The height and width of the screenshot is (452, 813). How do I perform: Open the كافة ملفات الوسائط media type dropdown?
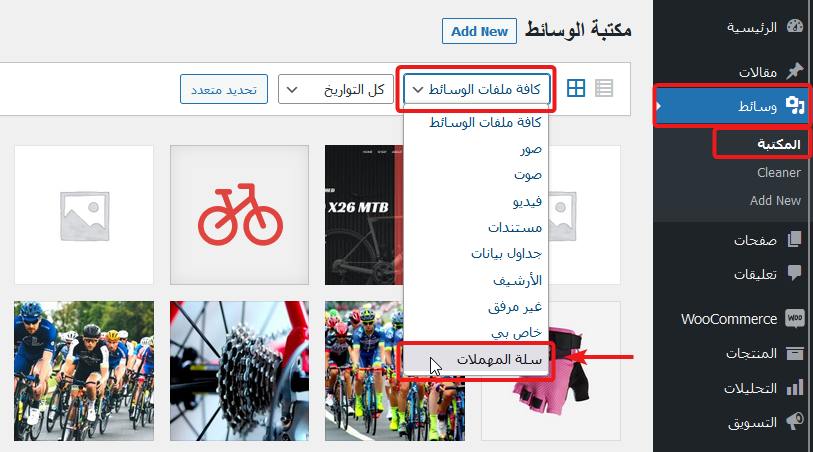tap(476, 89)
